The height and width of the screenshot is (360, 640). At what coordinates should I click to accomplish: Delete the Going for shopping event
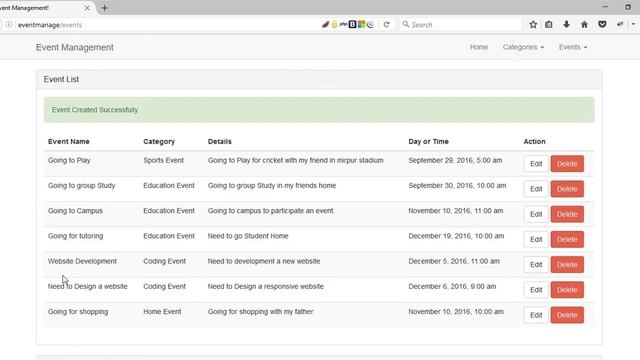tap(567, 315)
